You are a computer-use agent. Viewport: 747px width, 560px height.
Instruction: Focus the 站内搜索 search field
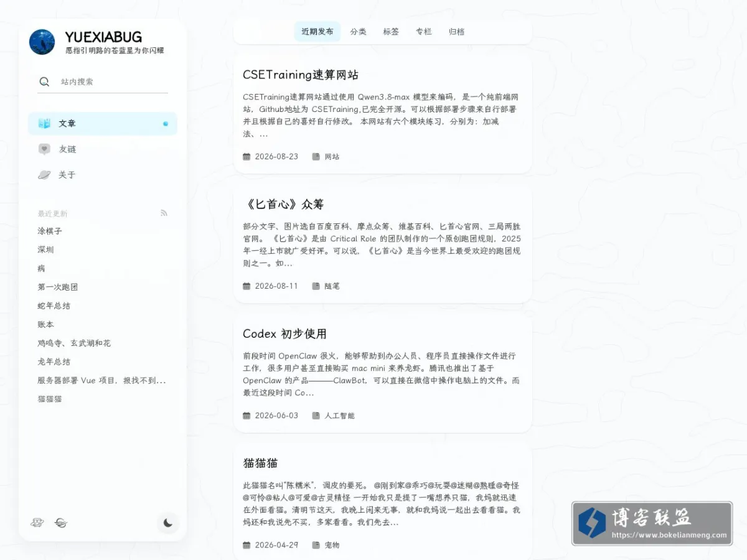[103, 82]
